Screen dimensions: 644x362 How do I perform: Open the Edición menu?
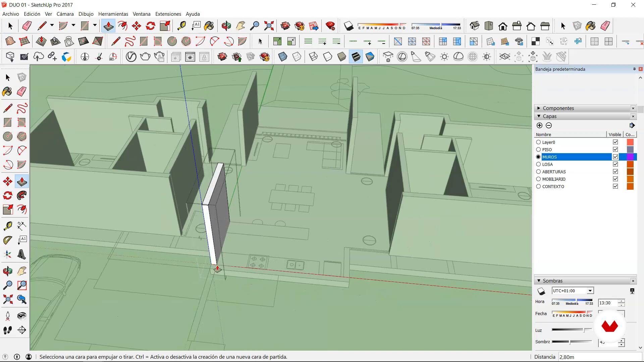(32, 14)
